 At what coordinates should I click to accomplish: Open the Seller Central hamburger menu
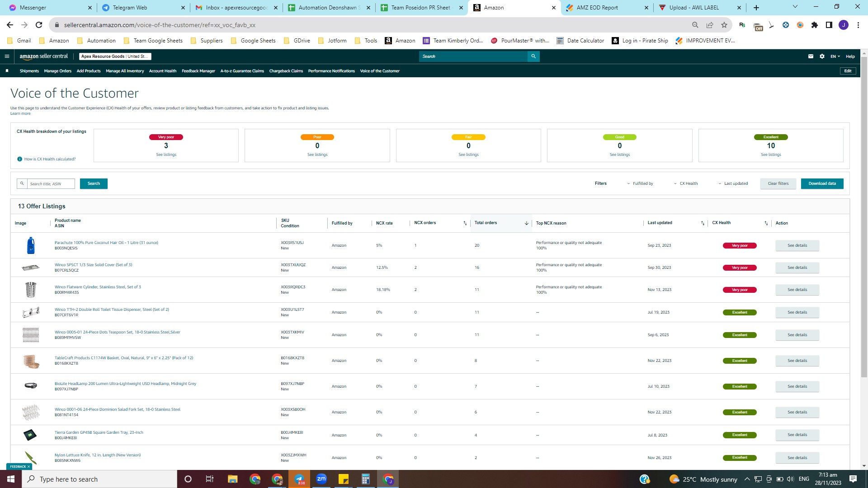coord(7,56)
